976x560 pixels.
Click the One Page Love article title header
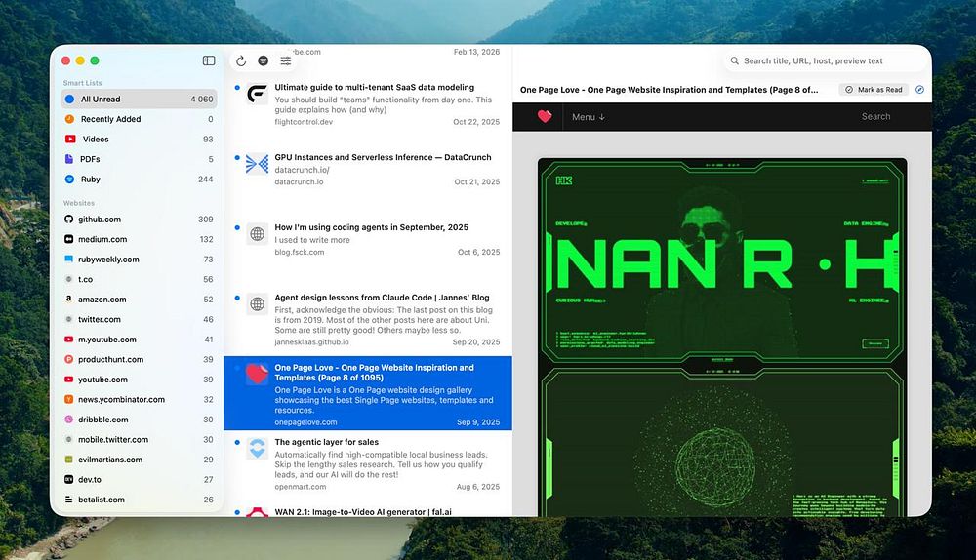tap(670, 90)
